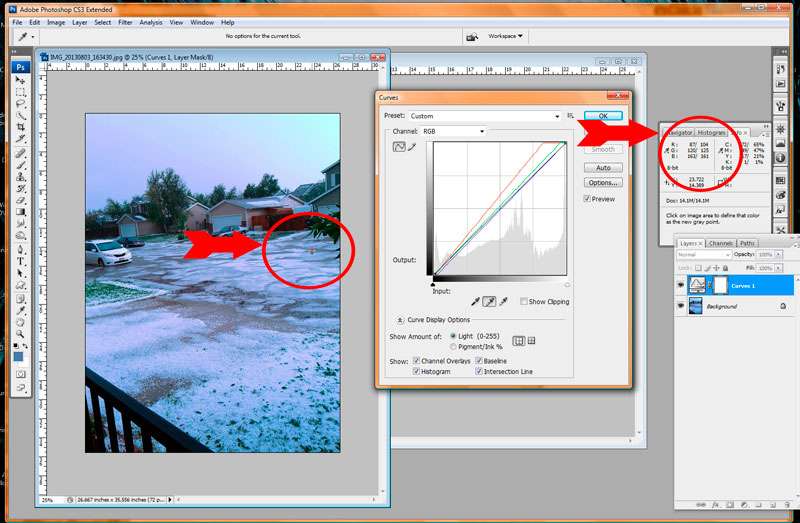Select the Gradient tool
The width and height of the screenshot is (800, 523).
(x=20, y=212)
